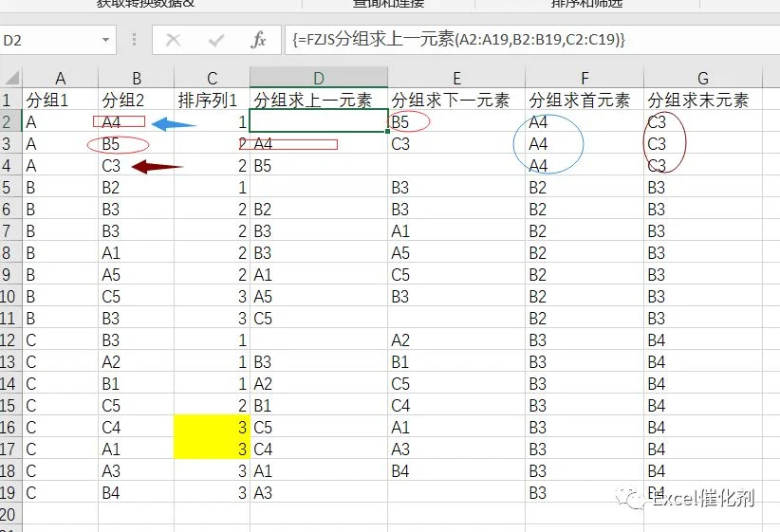Select row 19 header
780x532 pixels.
point(11,493)
